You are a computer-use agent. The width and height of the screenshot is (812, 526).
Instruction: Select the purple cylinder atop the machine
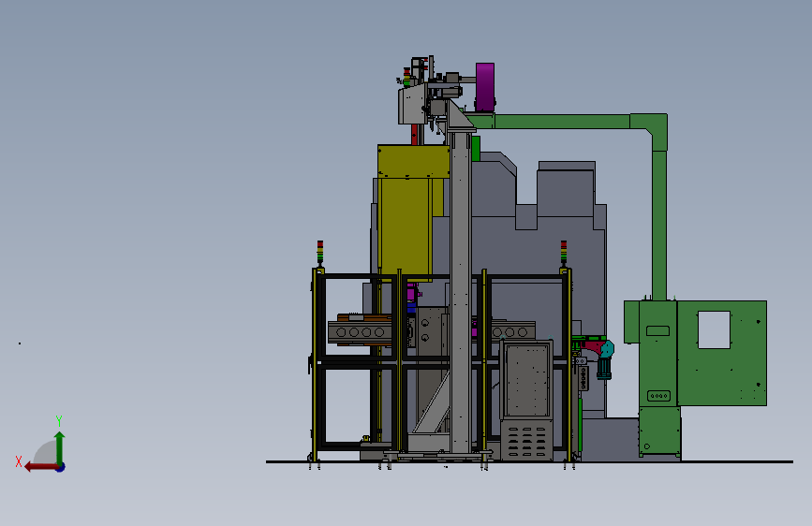tap(485, 87)
